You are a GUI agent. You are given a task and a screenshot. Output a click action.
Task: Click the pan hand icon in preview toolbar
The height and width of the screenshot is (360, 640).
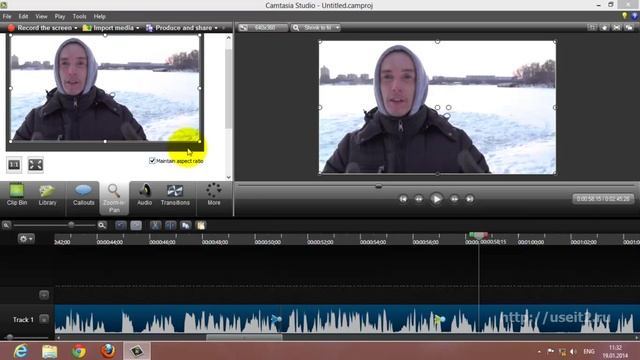(604, 28)
